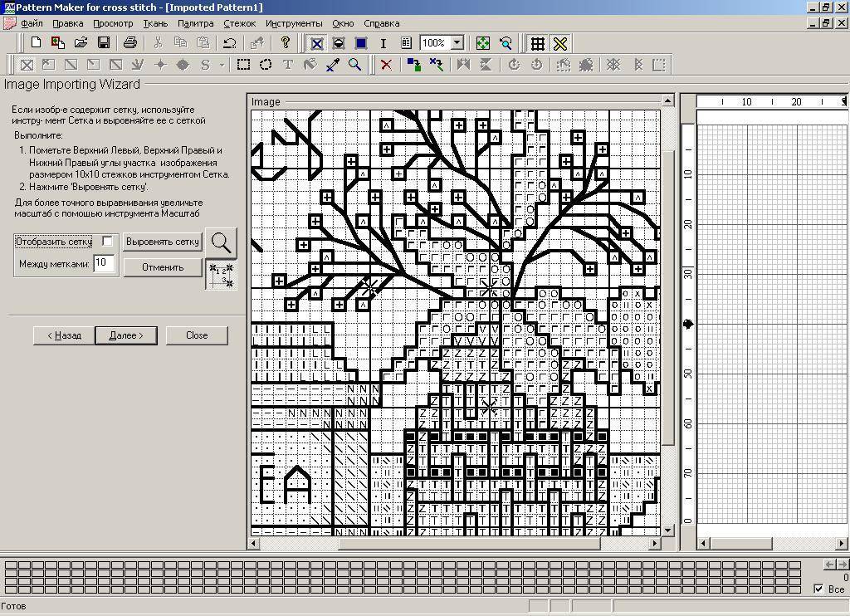Select the backstitch S tool

tap(205, 65)
